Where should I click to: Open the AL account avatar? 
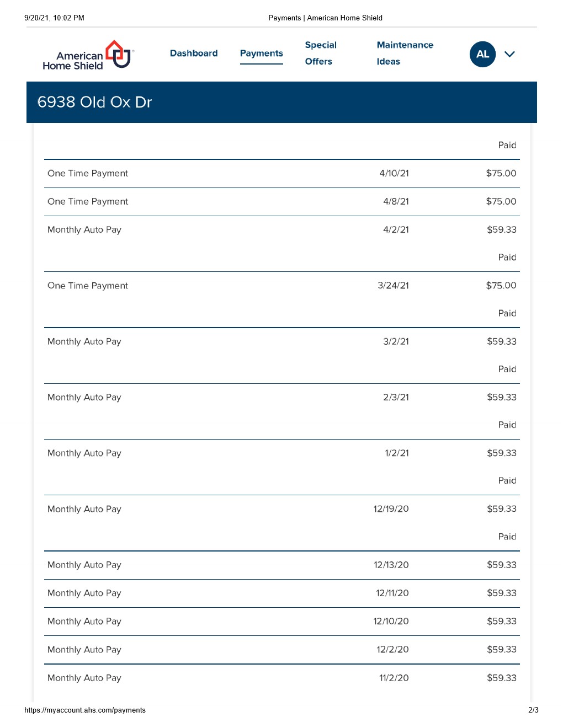click(482, 54)
